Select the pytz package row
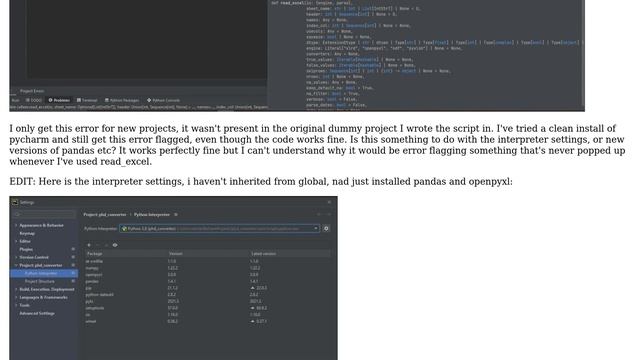The width and height of the screenshot is (640, 360). pyautogui.click(x=208, y=301)
